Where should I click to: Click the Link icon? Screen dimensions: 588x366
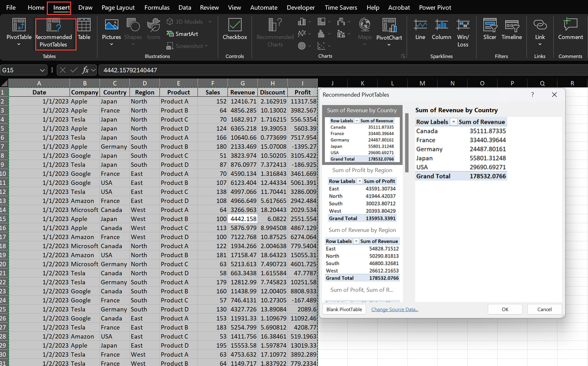click(540, 25)
